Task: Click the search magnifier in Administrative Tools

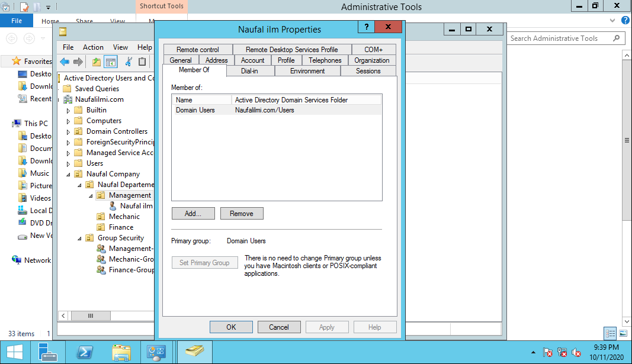Action: tap(616, 38)
